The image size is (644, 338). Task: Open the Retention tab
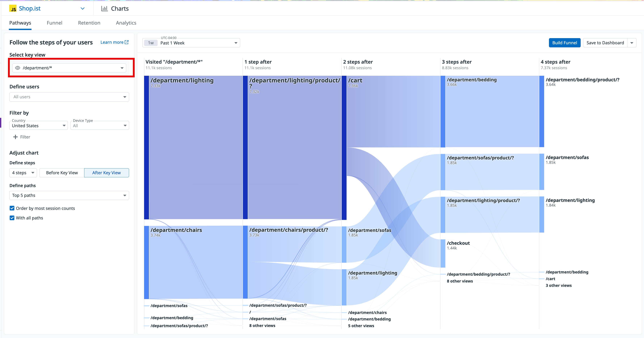[x=89, y=23]
